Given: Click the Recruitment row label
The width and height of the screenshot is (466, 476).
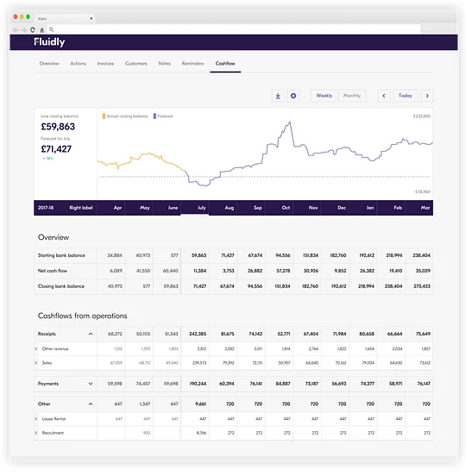Looking at the screenshot, I should [53, 433].
